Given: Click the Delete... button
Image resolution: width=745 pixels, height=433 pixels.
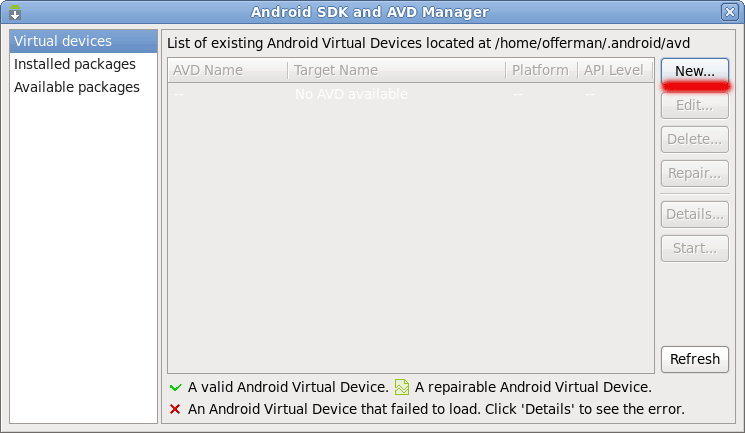Looking at the screenshot, I should coord(695,139).
